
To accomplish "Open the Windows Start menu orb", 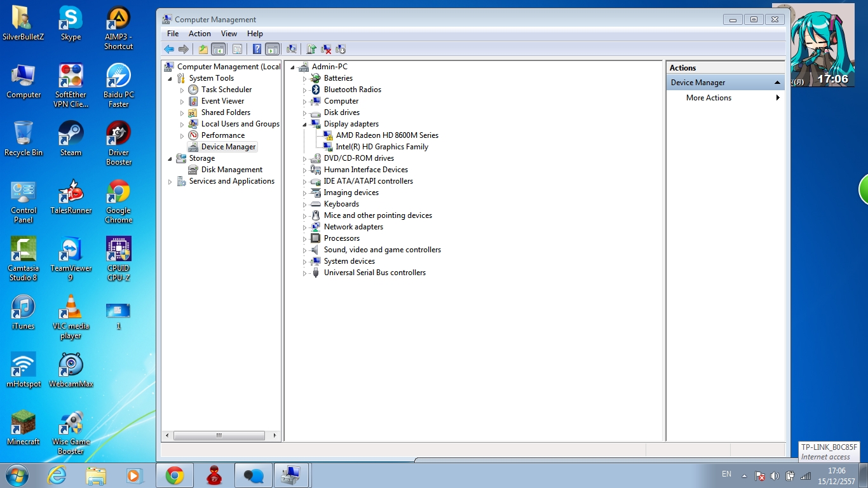I will point(17,475).
